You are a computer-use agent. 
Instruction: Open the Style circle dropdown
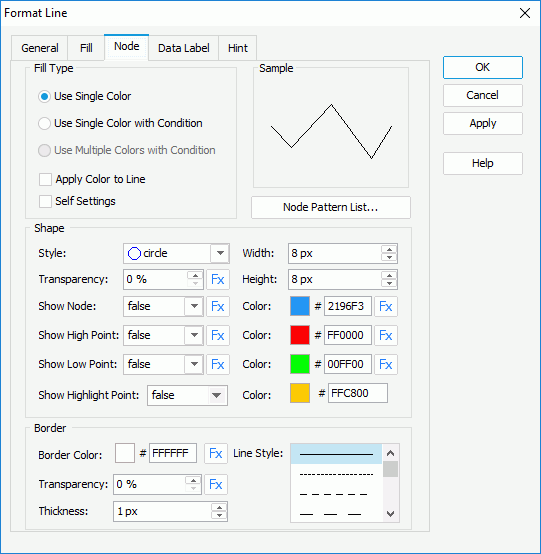[220, 253]
